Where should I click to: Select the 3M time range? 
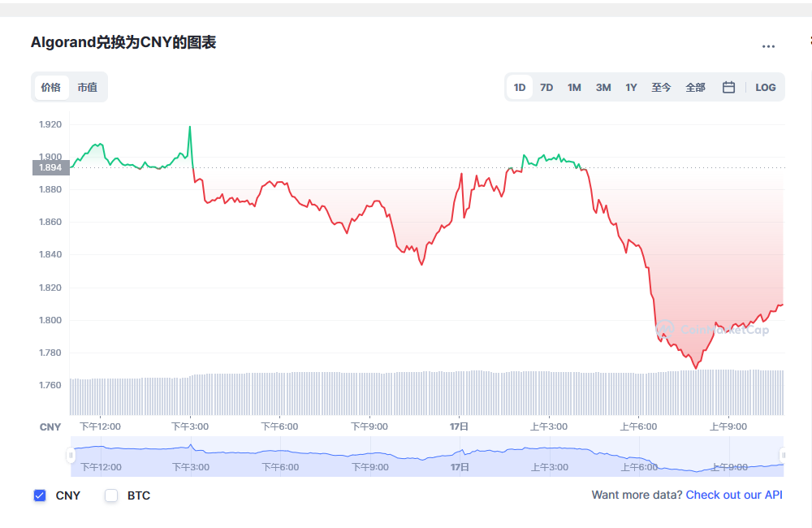603,87
